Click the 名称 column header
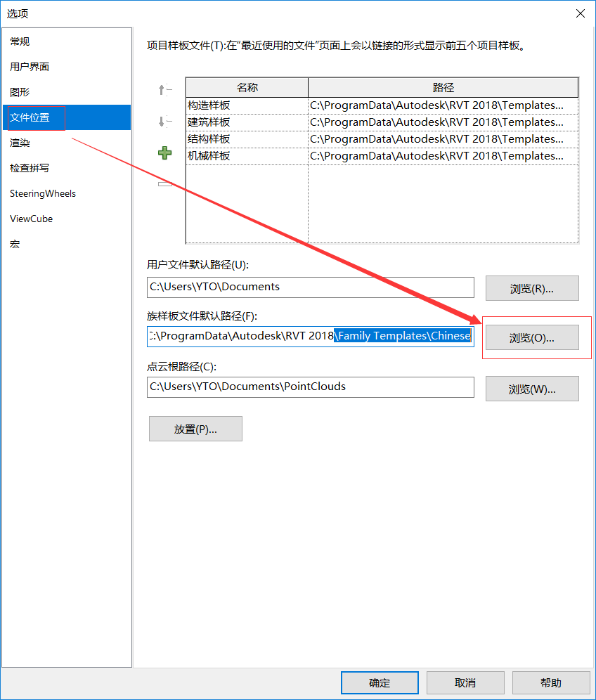The image size is (596, 700). coord(247,88)
